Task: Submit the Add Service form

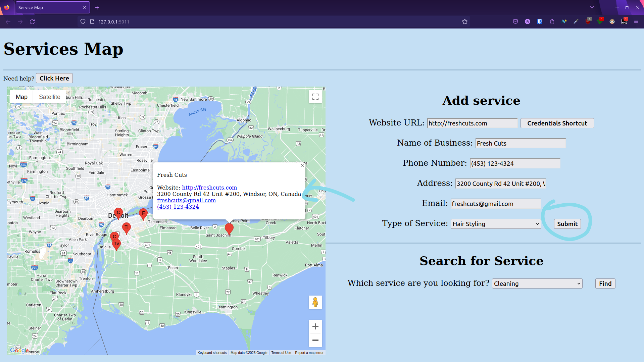Action: (x=567, y=223)
